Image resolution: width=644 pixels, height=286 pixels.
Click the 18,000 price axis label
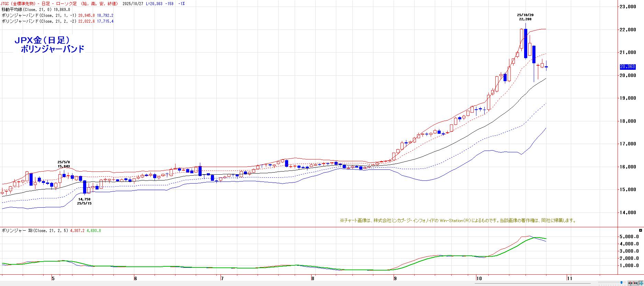click(628, 121)
